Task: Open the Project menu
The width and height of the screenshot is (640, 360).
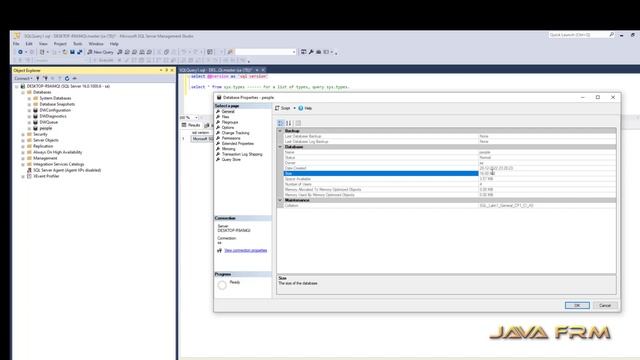Action: pos(60,44)
